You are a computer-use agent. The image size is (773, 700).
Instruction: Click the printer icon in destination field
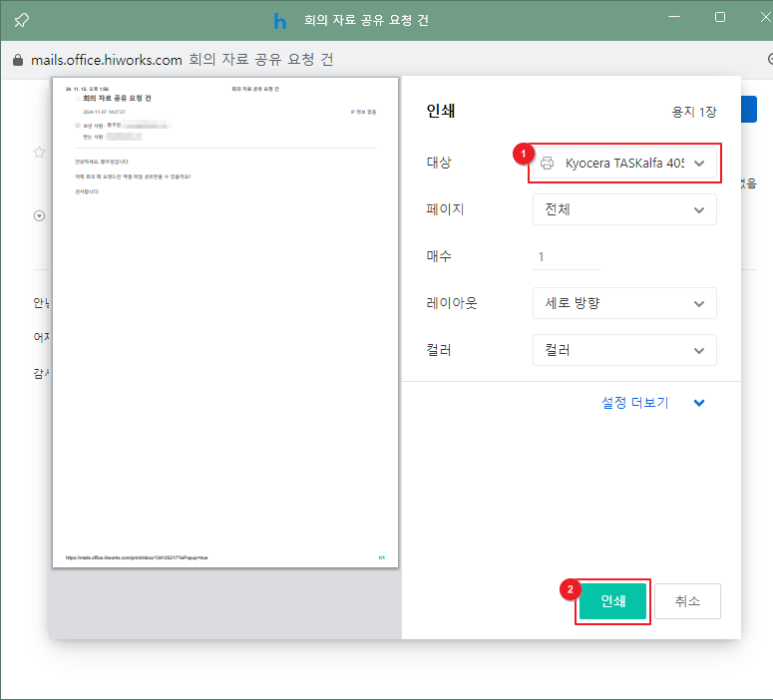click(x=548, y=163)
